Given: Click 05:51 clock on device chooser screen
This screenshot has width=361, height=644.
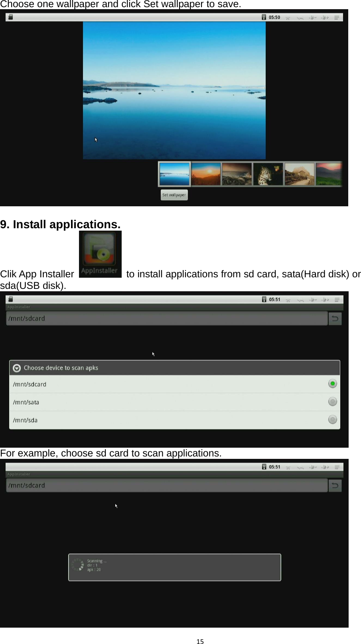Looking at the screenshot, I should click(x=274, y=300).
